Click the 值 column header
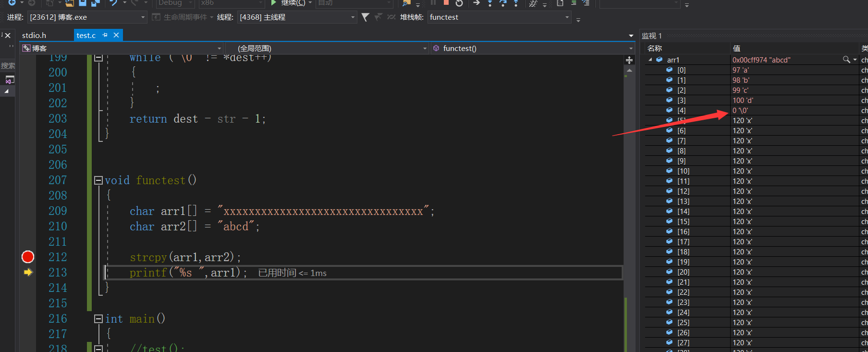 point(736,48)
